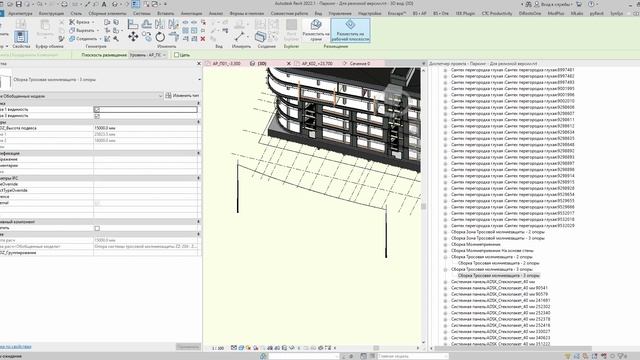This screenshot has height=360, width=640.
Task: Open the Architecture (Архитектура) ribbon tab
Action: pyautogui.click(x=20, y=13)
